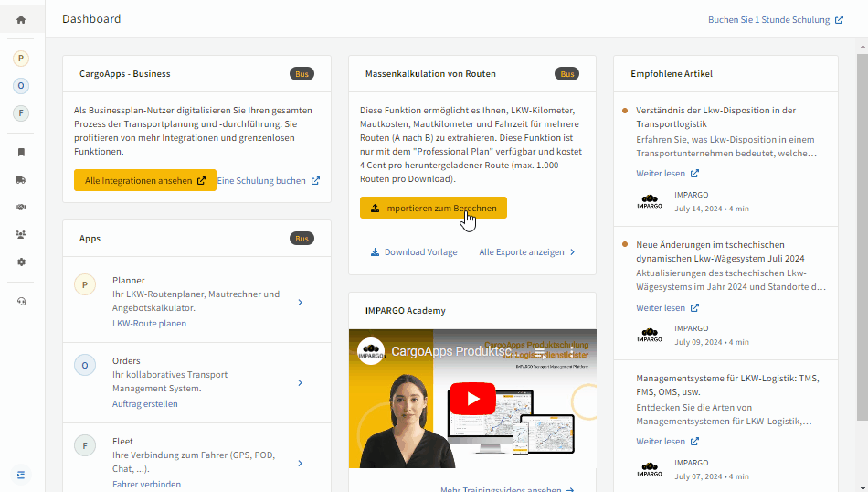
Task: Click article title Verständnis der Lkw-Disposition
Action: [715, 117]
